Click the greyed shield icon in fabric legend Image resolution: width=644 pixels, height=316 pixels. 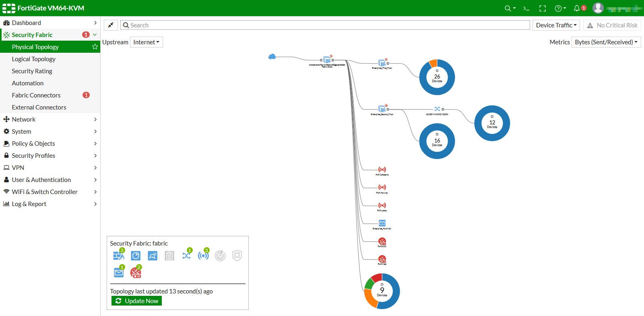click(x=237, y=256)
